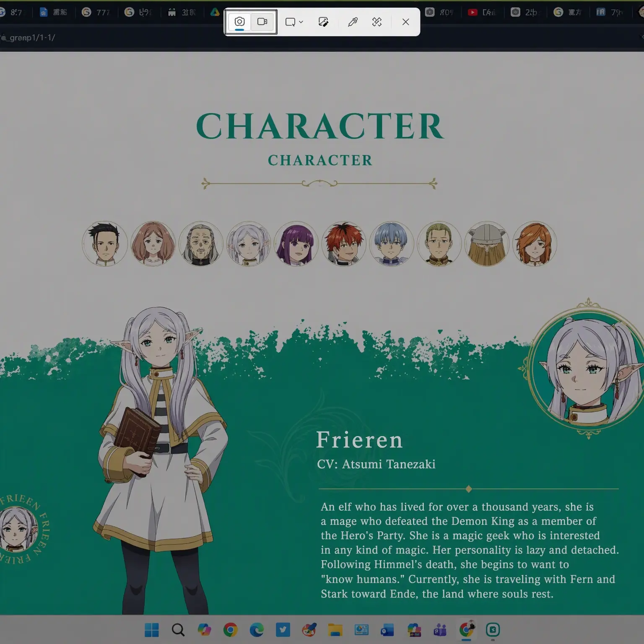Click the dashed-frame text extractor icon
The width and height of the screenshot is (644, 644).
coord(377,22)
